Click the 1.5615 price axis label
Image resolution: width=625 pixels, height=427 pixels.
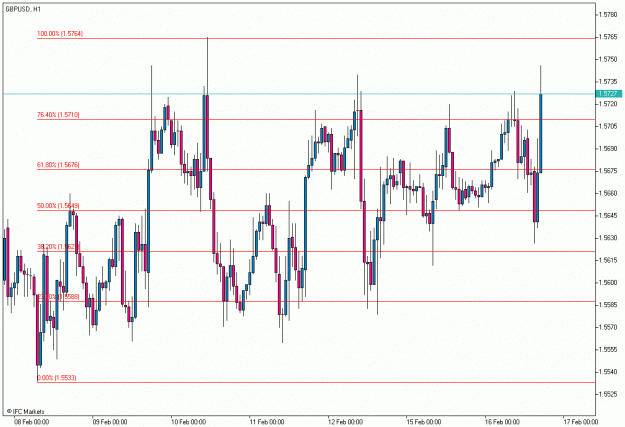(x=608, y=260)
